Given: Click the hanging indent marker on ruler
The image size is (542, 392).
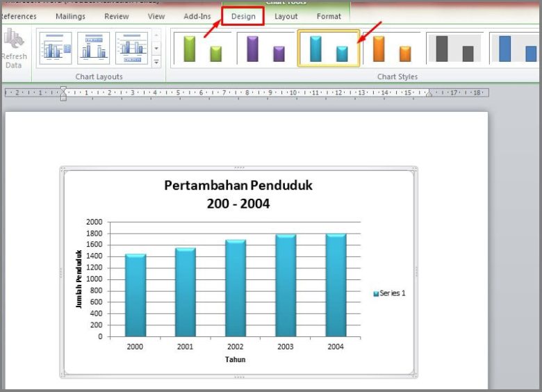Looking at the screenshot, I should [63, 95].
